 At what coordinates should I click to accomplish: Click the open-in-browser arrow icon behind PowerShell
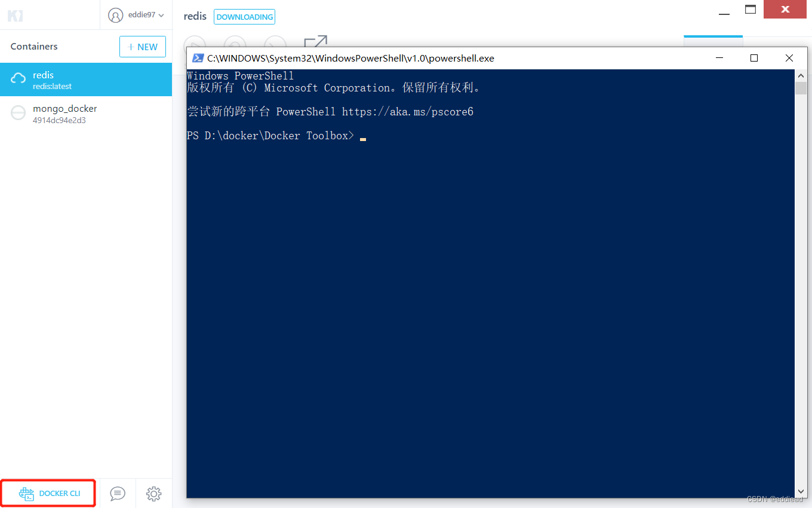pos(315,41)
